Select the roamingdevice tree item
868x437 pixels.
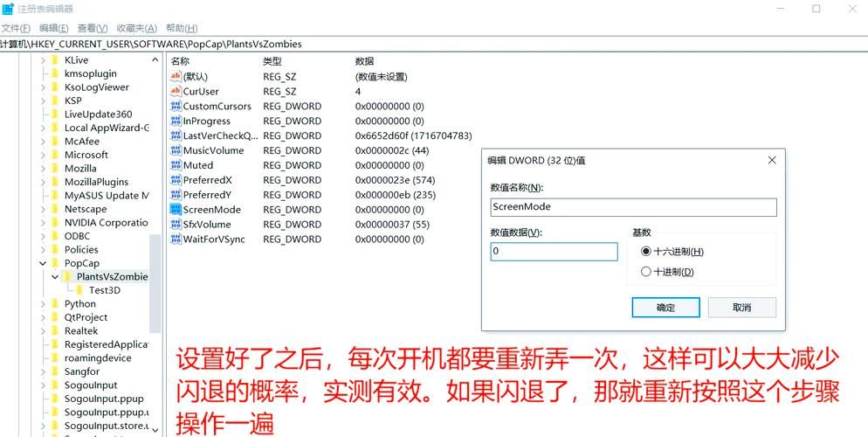pyautogui.click(x=98, y=357)
